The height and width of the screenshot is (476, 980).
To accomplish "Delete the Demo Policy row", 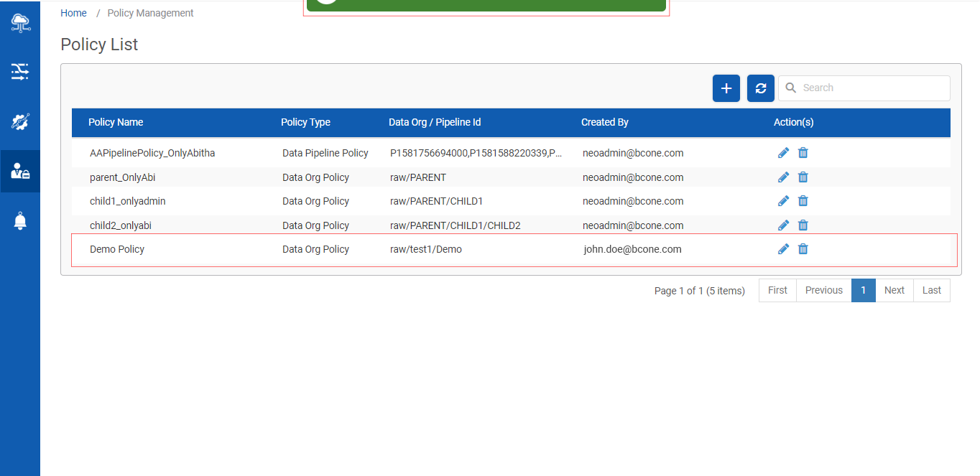I will [x=803, y=249].
